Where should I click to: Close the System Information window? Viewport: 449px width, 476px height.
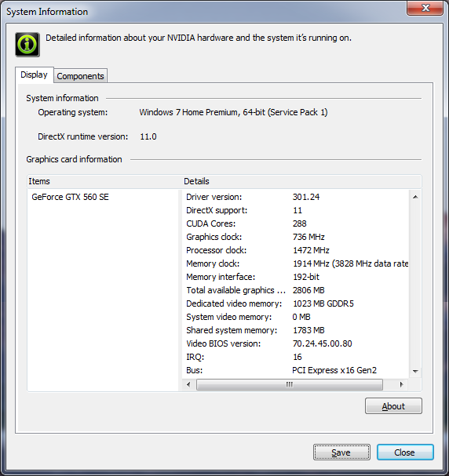click(x=425, y=8)
